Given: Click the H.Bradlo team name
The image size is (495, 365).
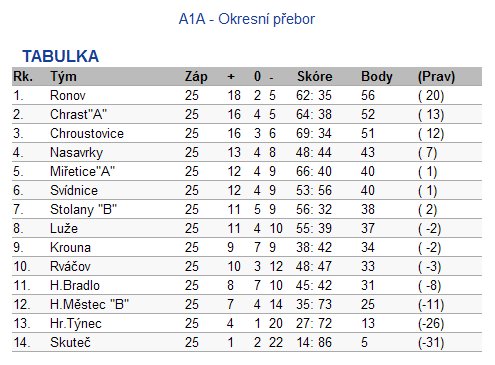Looking at the screenshot, I should (75, 286).
